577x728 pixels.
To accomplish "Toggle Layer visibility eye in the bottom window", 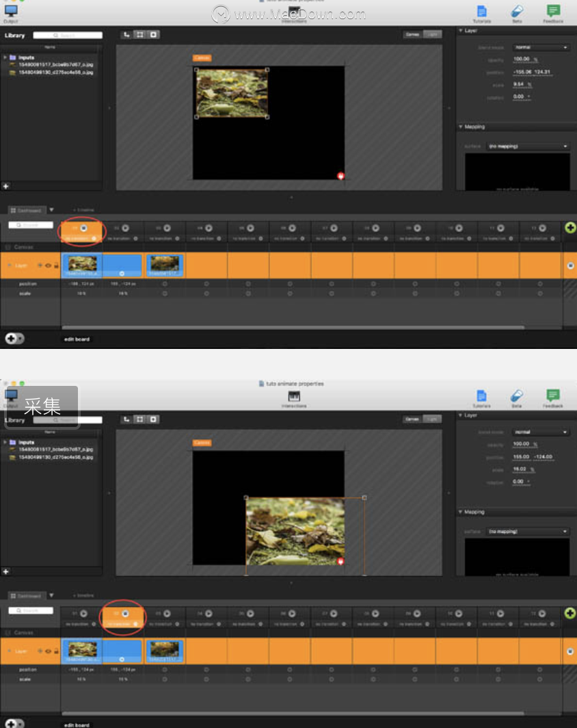I will (48, 651).
